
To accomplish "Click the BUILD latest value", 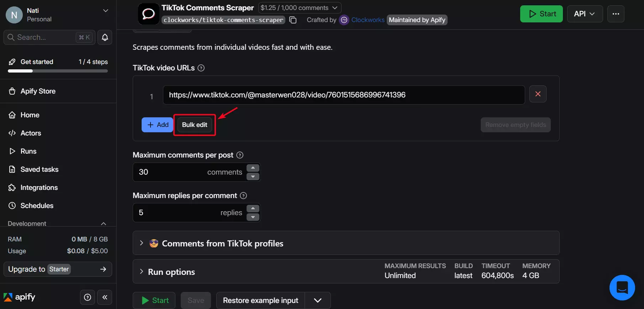I will coord(463,276).
